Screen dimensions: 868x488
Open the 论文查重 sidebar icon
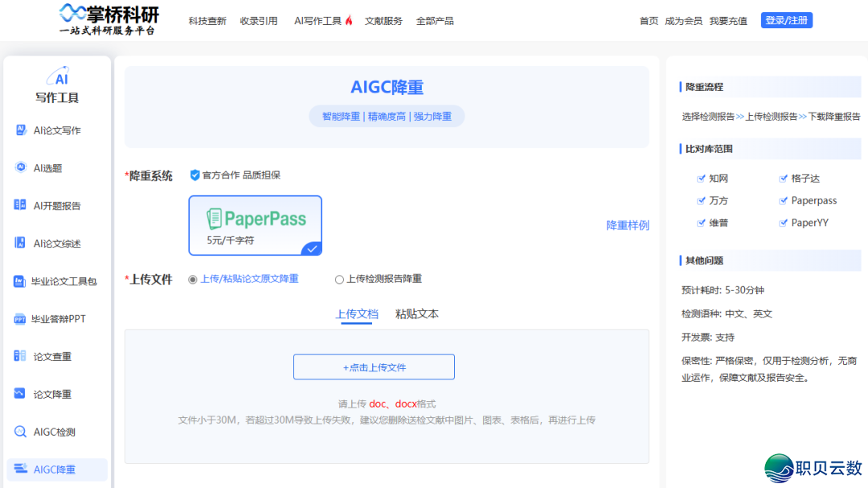pos(21,356)
